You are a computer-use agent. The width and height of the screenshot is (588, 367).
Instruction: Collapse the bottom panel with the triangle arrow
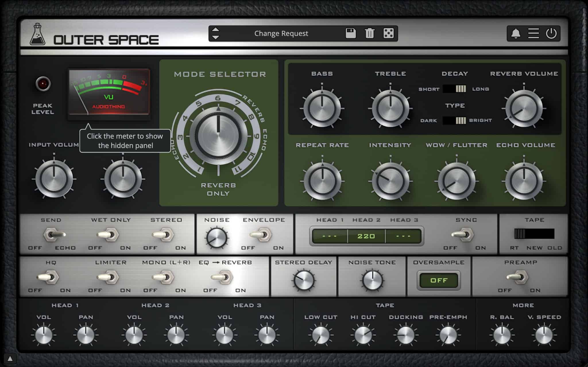[10, 359]
